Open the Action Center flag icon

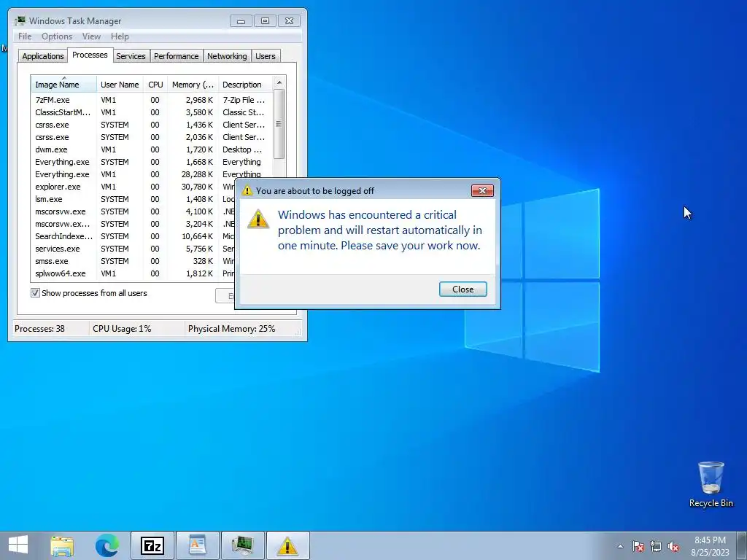[x=638, y=546]
